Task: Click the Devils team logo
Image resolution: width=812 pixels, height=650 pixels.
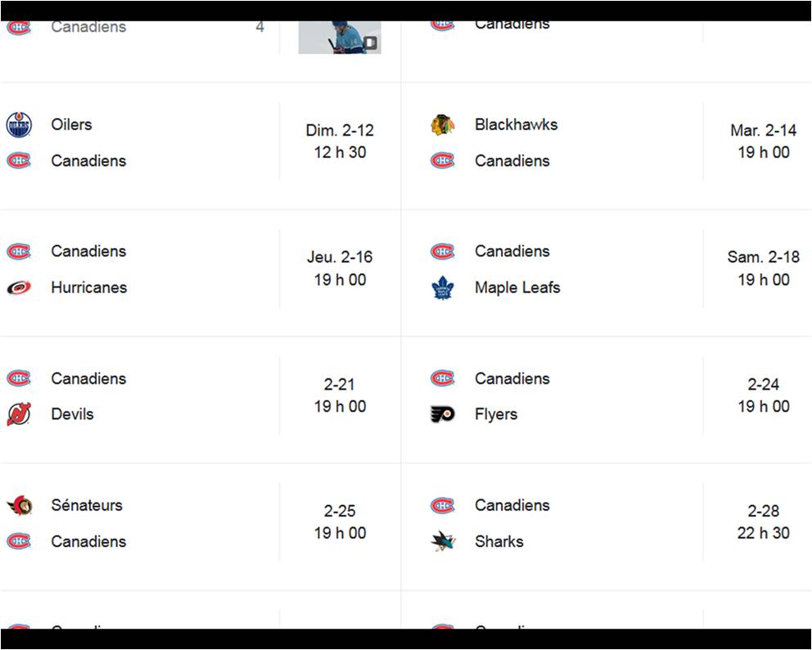Action: 19,414
